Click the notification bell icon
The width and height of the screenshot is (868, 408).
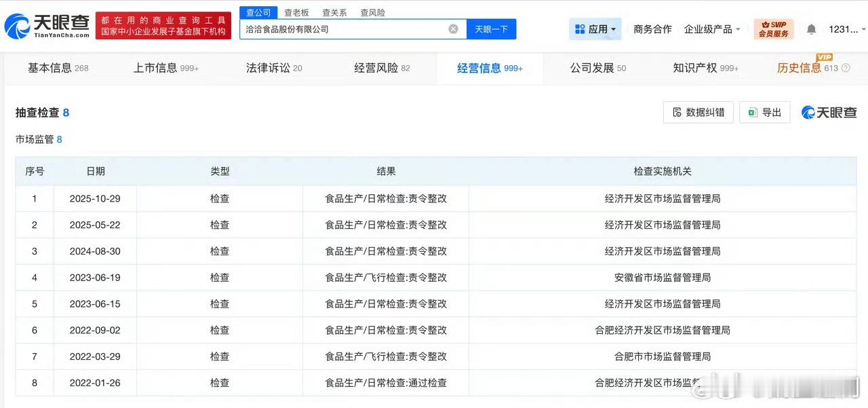click(x=811, y=29)
